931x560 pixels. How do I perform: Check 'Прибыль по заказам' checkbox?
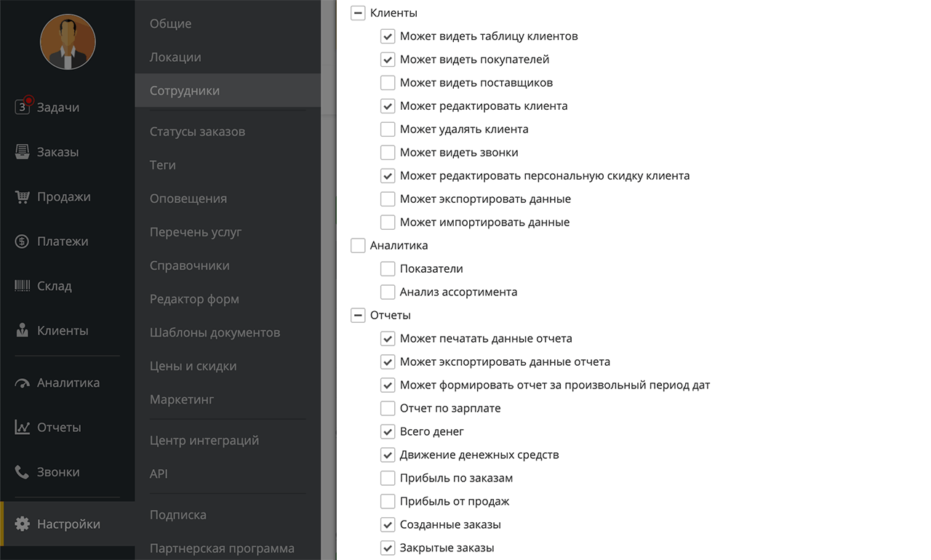coord(388,478)
